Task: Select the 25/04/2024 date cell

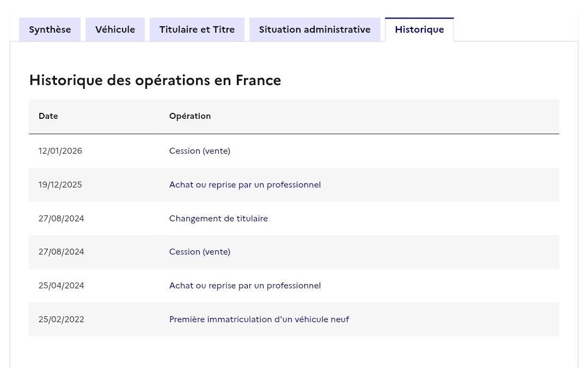Action: (62, 286)
